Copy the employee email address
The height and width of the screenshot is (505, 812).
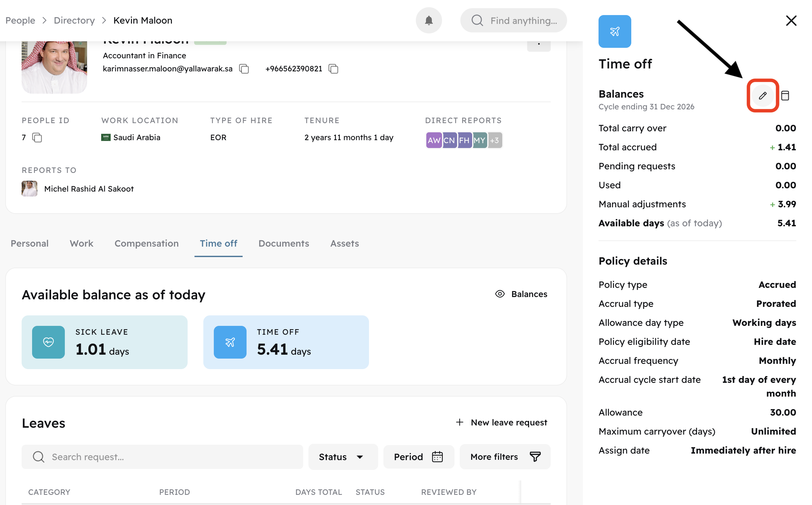(244, 69)
